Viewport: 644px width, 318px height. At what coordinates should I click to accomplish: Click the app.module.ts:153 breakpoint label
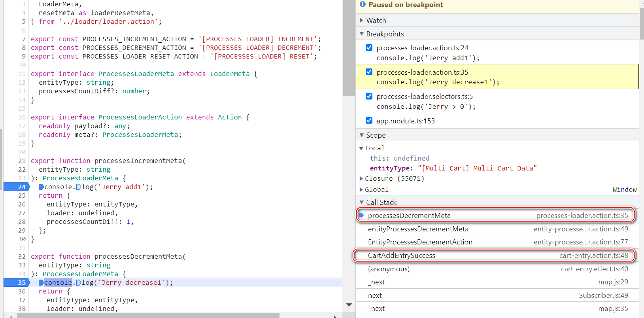pyautogui.click(x=406, y=121)
